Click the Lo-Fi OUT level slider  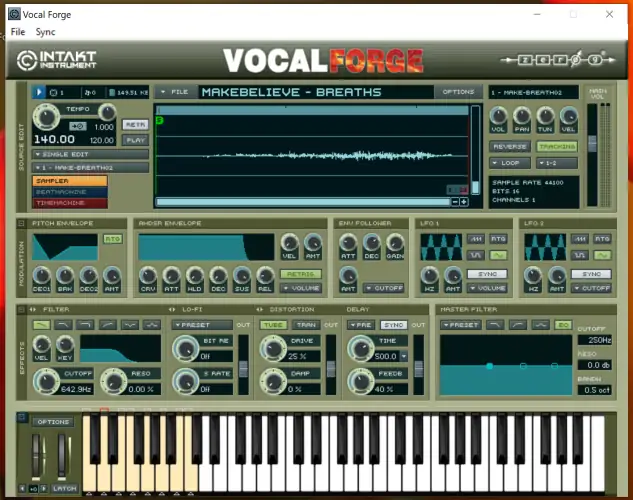click(x=243, y=369)
